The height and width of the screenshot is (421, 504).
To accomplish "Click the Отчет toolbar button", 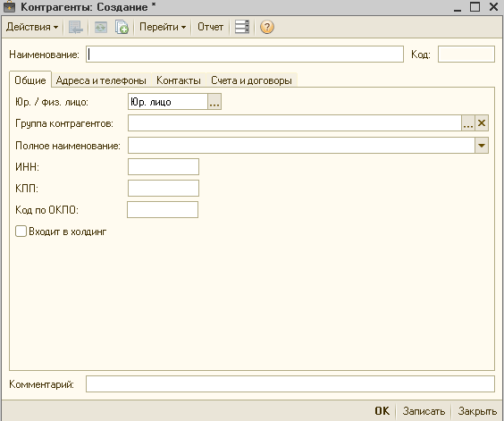I will click(210, 27).
